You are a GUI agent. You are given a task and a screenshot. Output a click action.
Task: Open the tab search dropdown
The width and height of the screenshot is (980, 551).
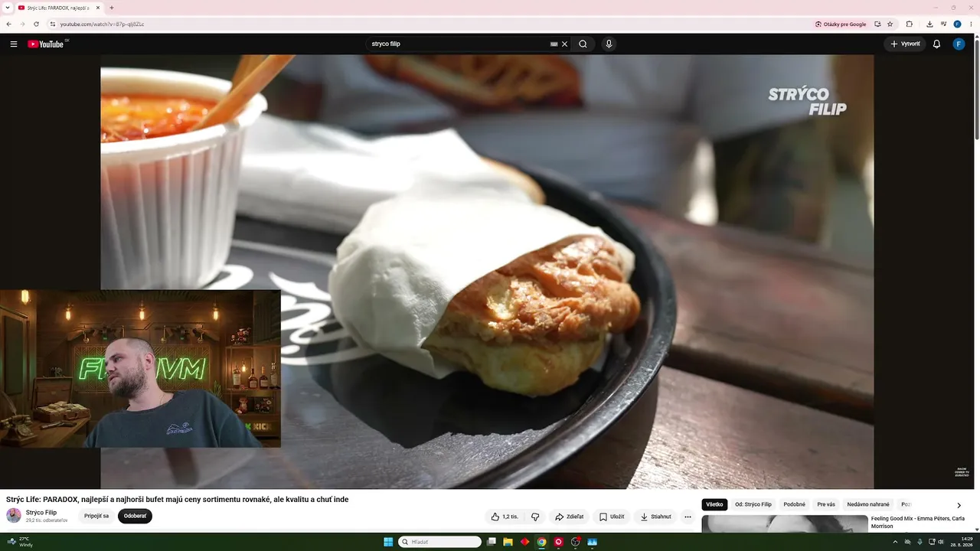point(7,8)
